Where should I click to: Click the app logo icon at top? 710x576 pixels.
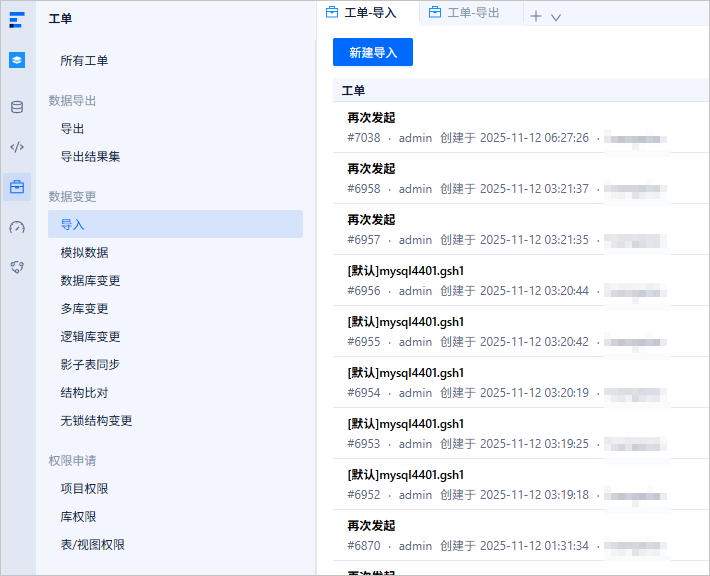[x=17, y=20]
